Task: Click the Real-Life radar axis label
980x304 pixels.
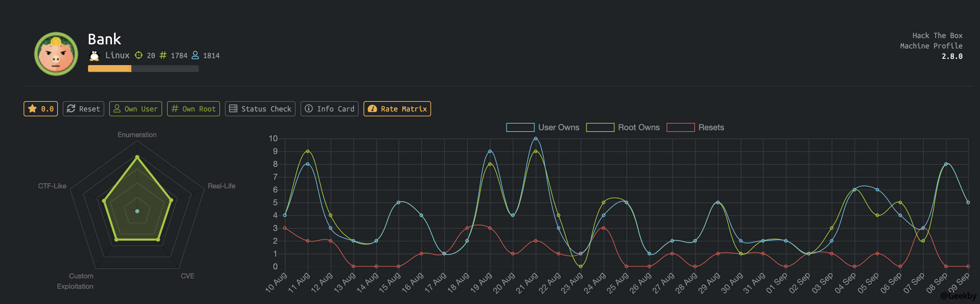Action: point(221,186)
